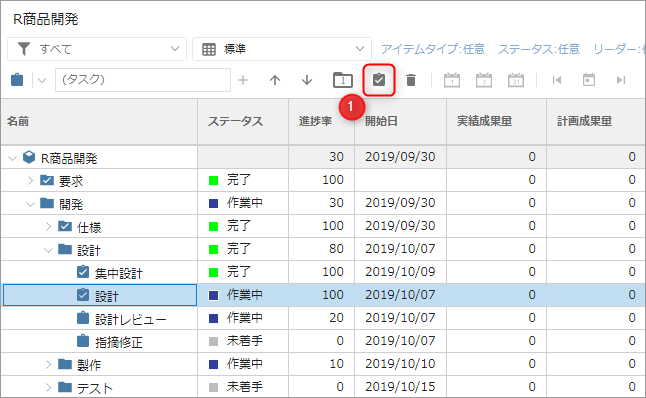Click the R商品開発 project cube icon
Screen dimensions: 646x398
[x=29, y=157]
